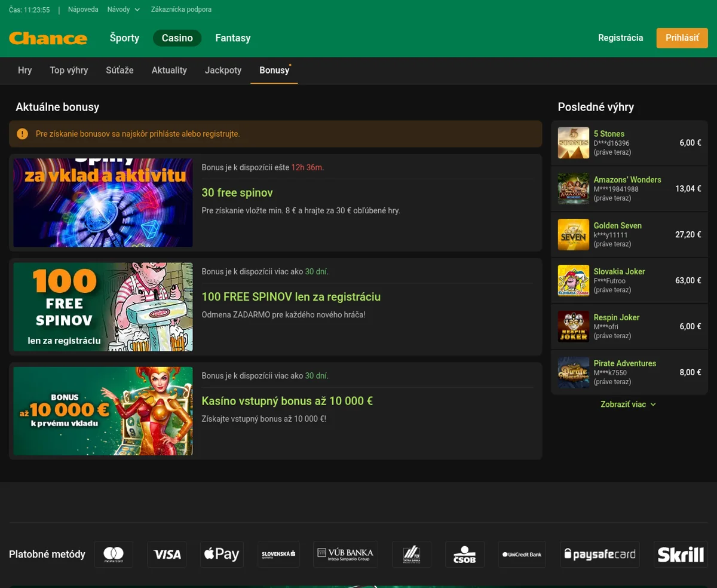Viewport: 717px width, 588px height.
Task: Open the Respin Joker game thumbnail
Action: pos(574,327)
